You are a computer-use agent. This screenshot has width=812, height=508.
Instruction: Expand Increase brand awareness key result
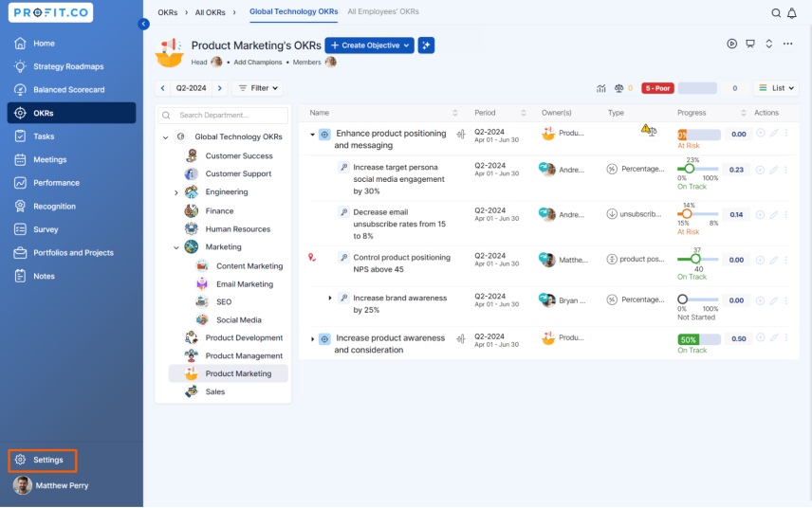point(330,298)
